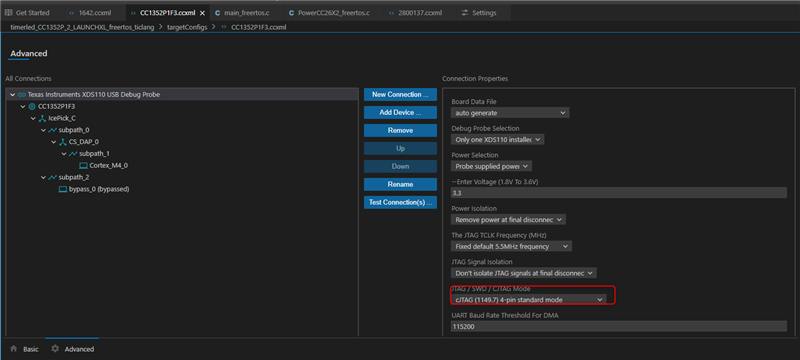Collapse the subpath_1 node
Screen dimensions: 800x360
63,153
